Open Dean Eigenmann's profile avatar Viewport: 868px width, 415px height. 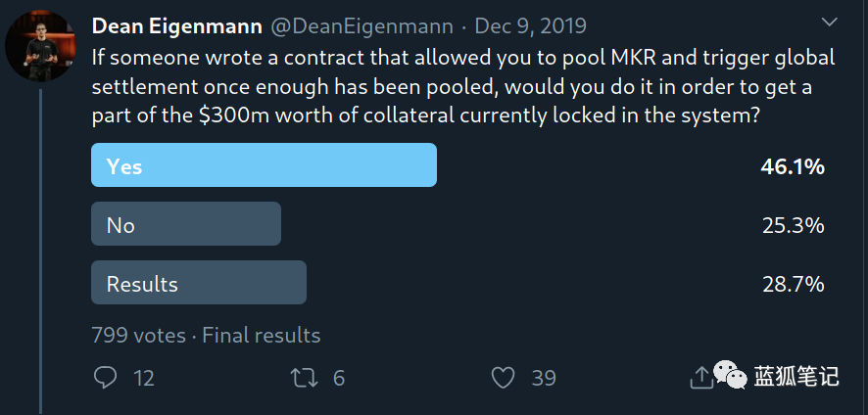click(x=40, y=46)
